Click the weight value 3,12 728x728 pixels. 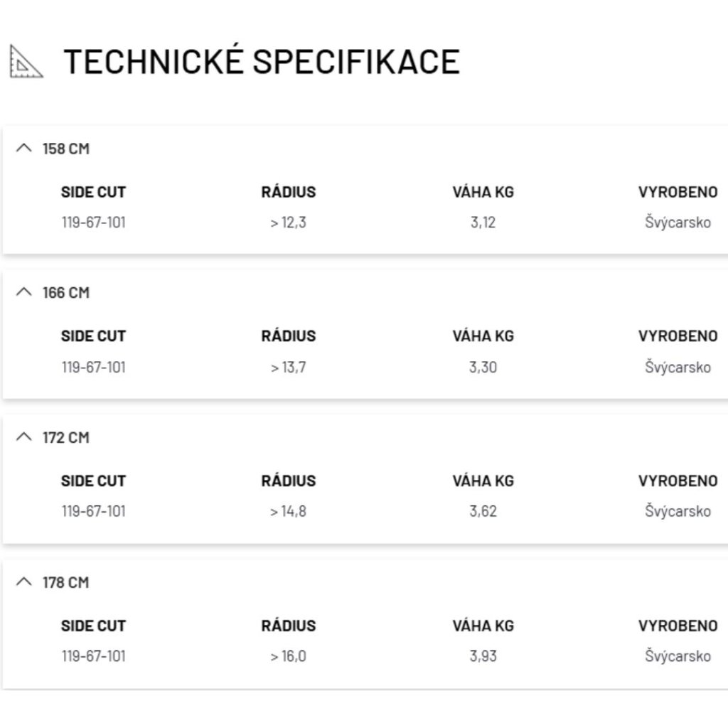click(483, 223)
